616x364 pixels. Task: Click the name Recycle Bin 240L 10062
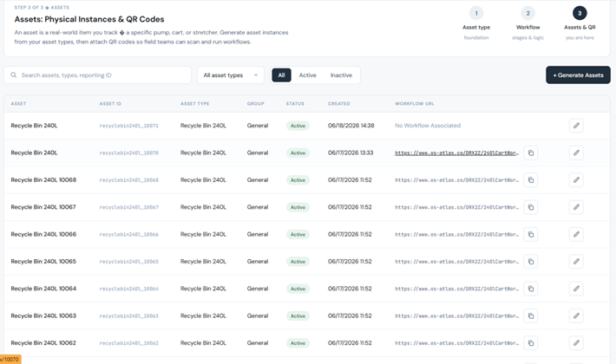pyautogui.click(x=43, y=343)
